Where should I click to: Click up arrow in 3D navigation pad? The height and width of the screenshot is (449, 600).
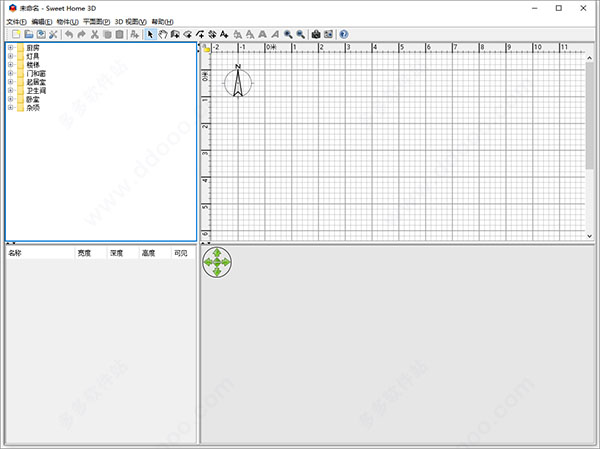click(x=217, y=253)
